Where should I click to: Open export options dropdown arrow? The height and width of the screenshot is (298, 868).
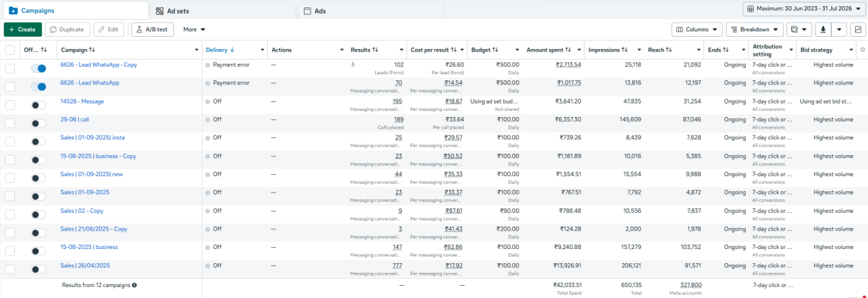pyautogui.click(x=839, y=29)
